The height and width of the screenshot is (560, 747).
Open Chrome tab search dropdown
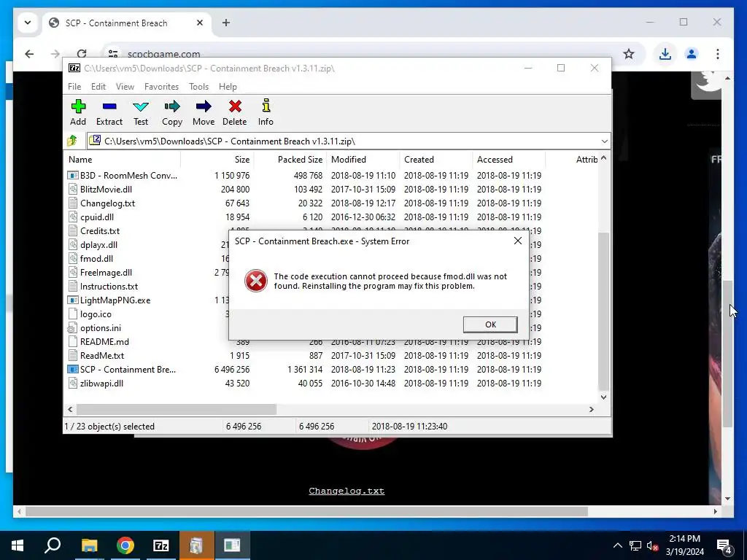pos(28,23)
